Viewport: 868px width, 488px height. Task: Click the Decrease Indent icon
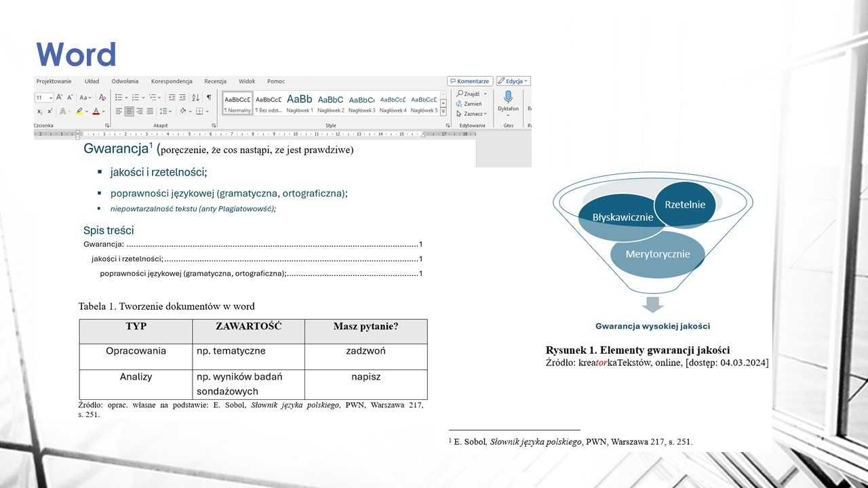point(172,97)
